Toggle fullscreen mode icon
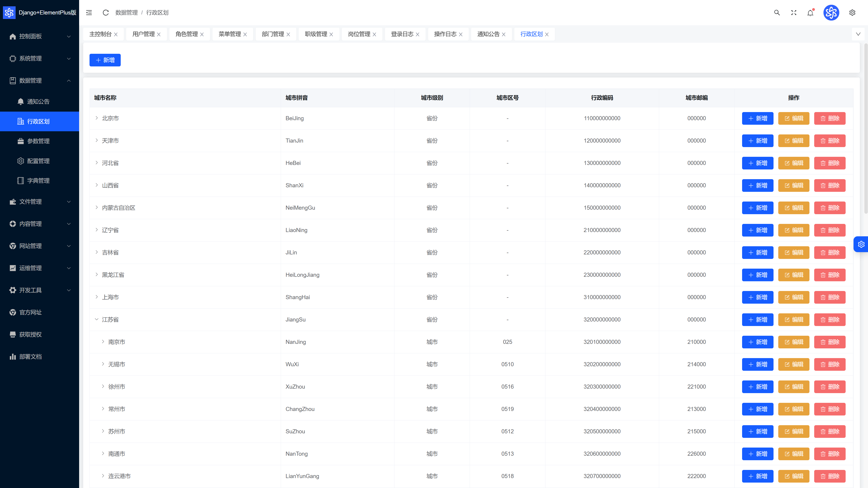Image resolution: width=868 pixels, height=488 pixels. (x=794, y=12)
